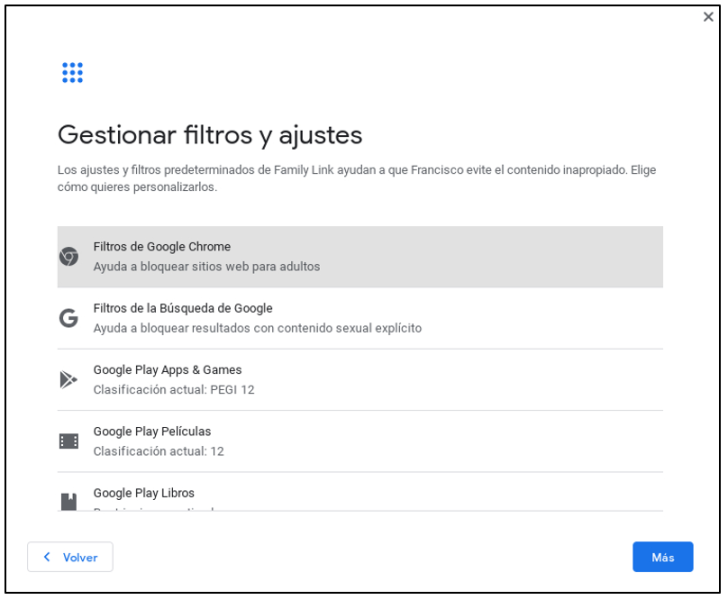The image size is (728, 600).
Task: Click the Family Link description paragraph
Action: click(x=357, y=178)
